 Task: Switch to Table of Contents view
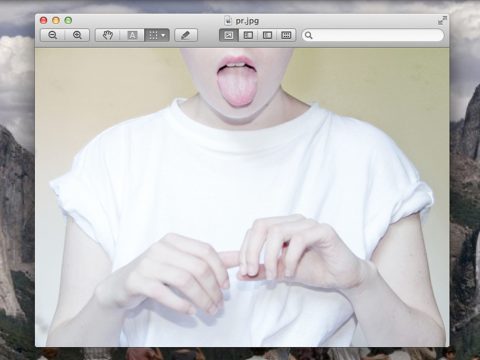click(x=267, y=35)
